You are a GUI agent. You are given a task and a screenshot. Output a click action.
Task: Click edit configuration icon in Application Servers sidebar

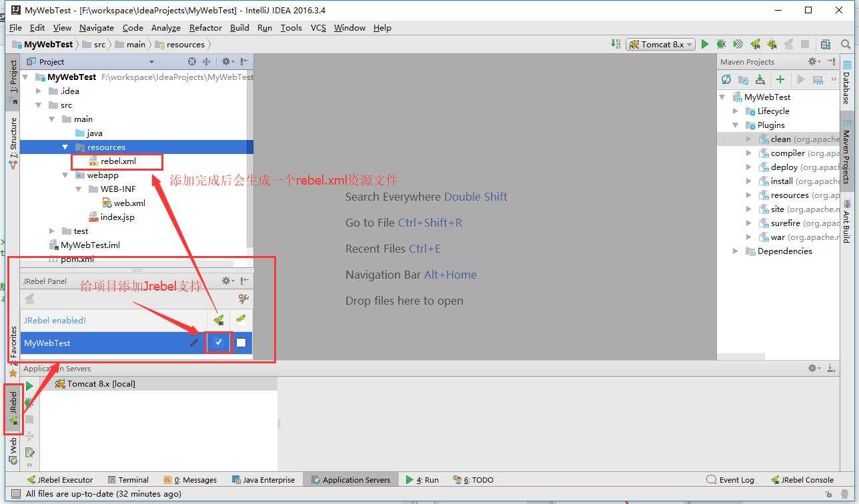[29, 453]
